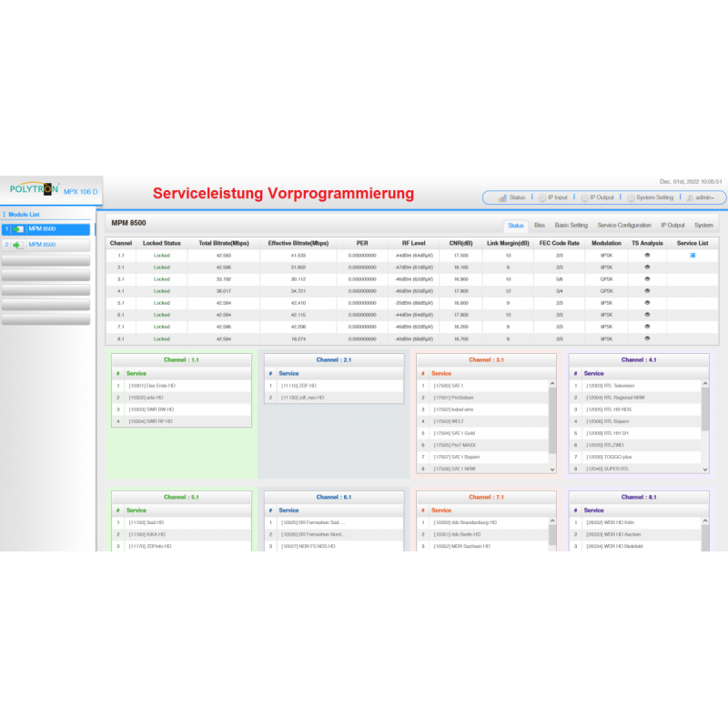This screenshot has width=728, height=728.
Task: Select service [12030] TOGGO plus
Action: tap(635, 457)
